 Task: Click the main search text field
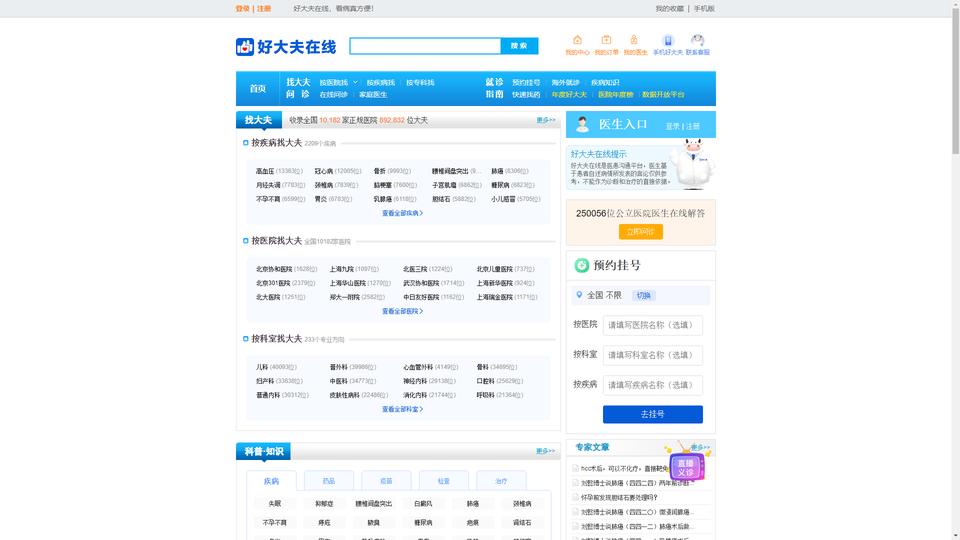point(425,46)
